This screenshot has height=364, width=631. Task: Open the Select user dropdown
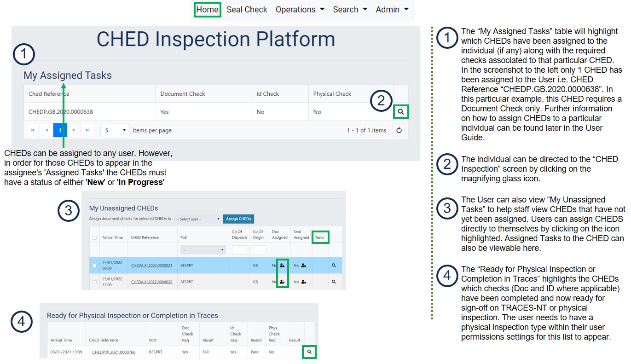click(199, 219)
